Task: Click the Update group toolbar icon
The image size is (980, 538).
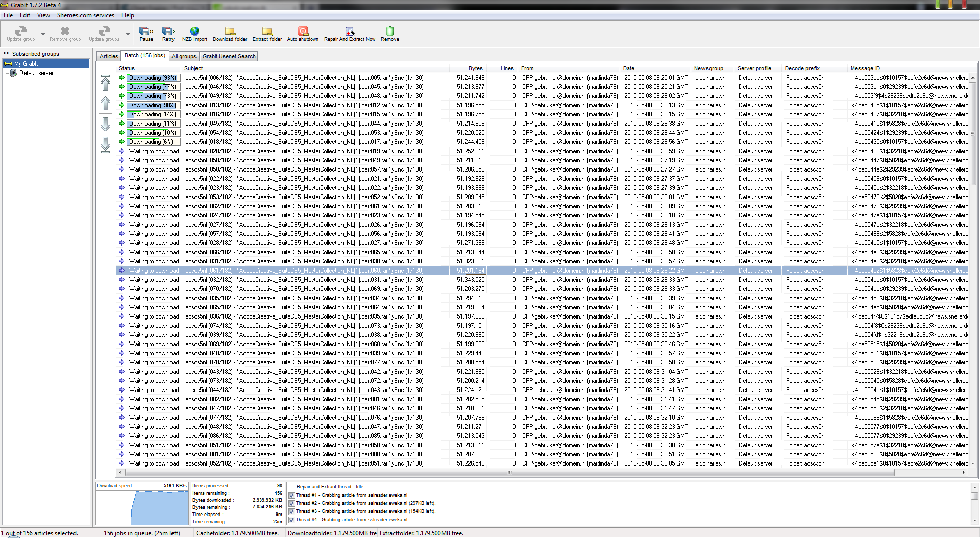Action: (21, 34)
